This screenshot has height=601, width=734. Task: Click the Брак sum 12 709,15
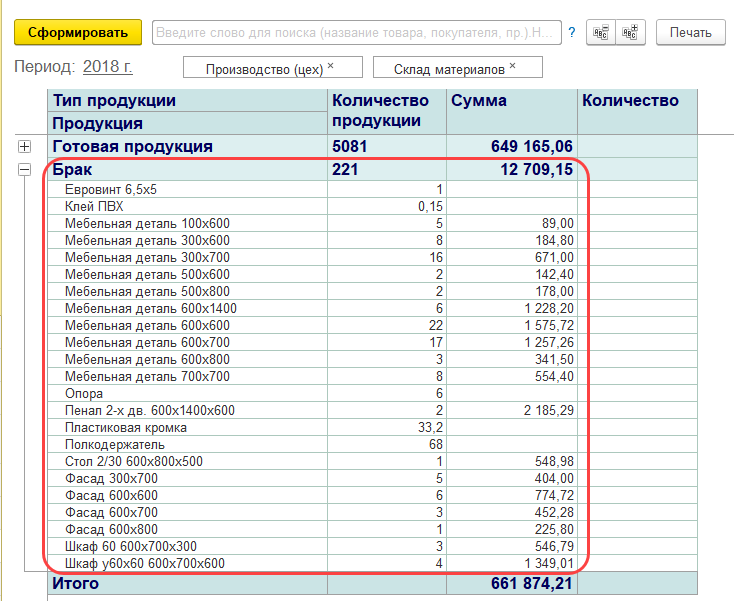click(x=536, y=169)
